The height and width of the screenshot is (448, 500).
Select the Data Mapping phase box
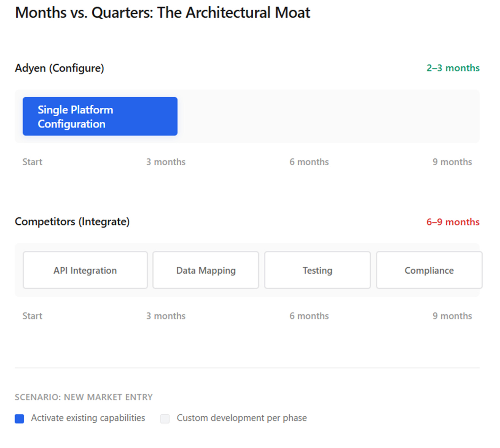point(206,270)
